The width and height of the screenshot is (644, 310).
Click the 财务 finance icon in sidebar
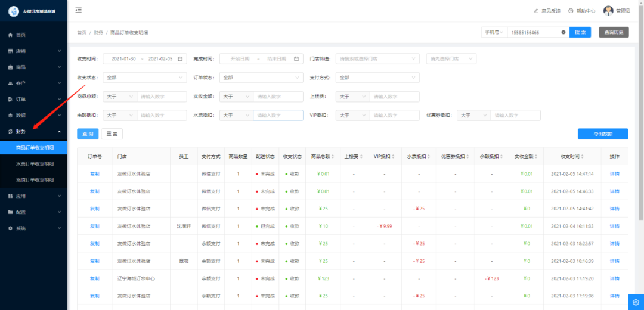point(11,131)
